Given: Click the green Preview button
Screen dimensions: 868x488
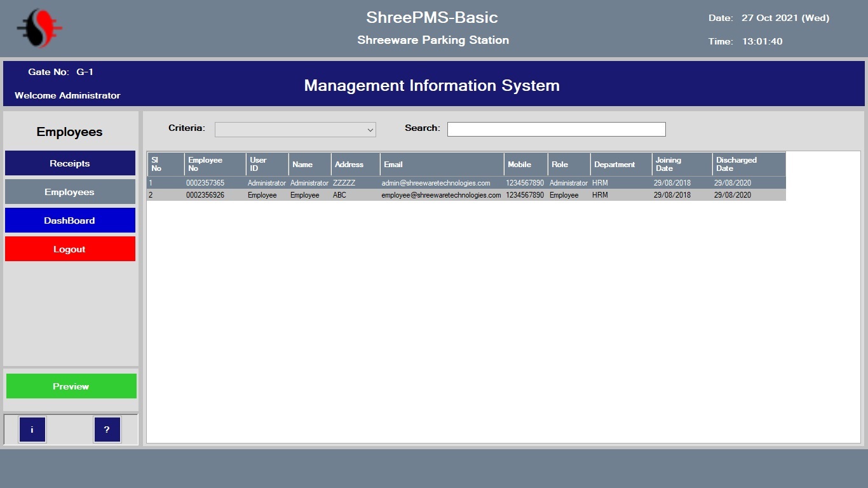Looking at the screenshot, I should 71,386.
